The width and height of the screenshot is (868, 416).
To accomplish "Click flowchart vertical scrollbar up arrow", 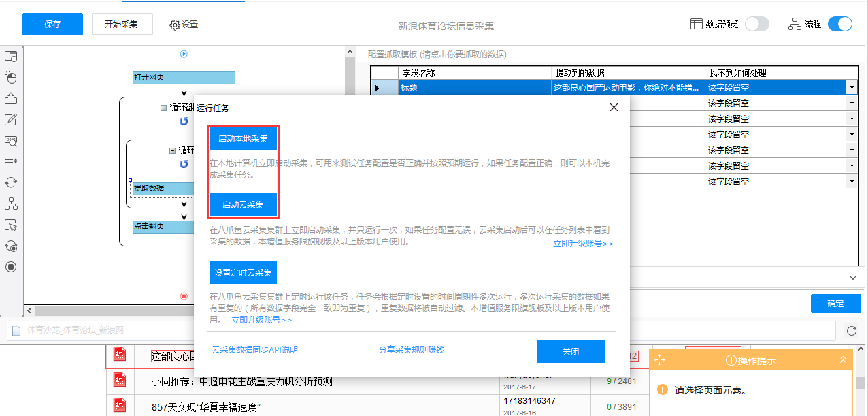I will pos(350,52).
